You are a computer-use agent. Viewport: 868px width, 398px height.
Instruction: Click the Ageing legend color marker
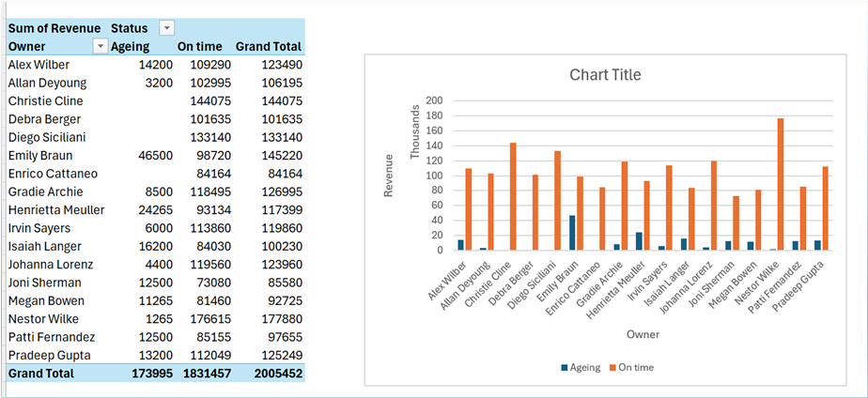[564, 367]
